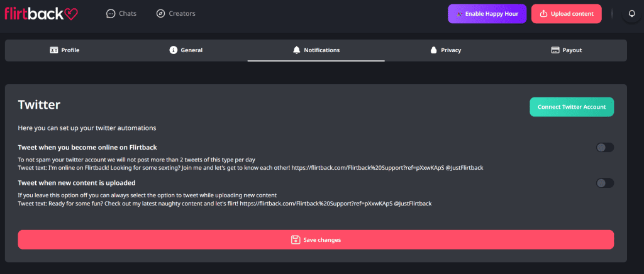
Task: Click the Save changes button
Action: coord(316,239)
